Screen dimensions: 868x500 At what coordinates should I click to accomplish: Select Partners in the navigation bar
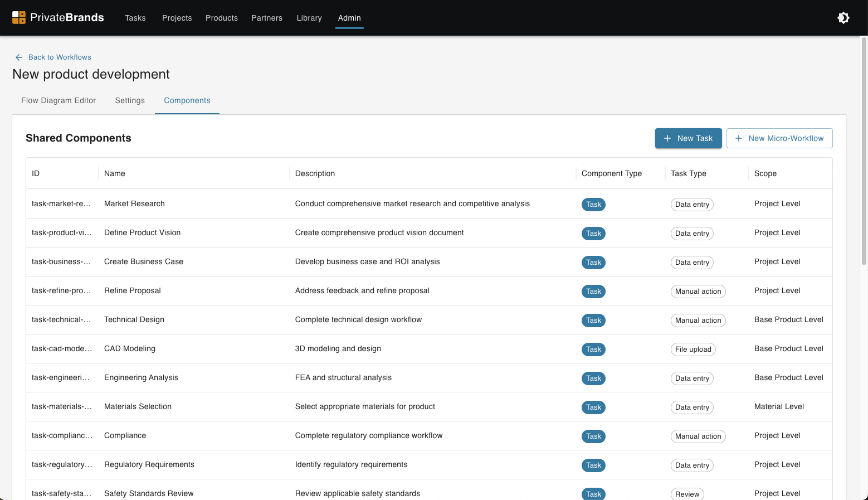267,18
